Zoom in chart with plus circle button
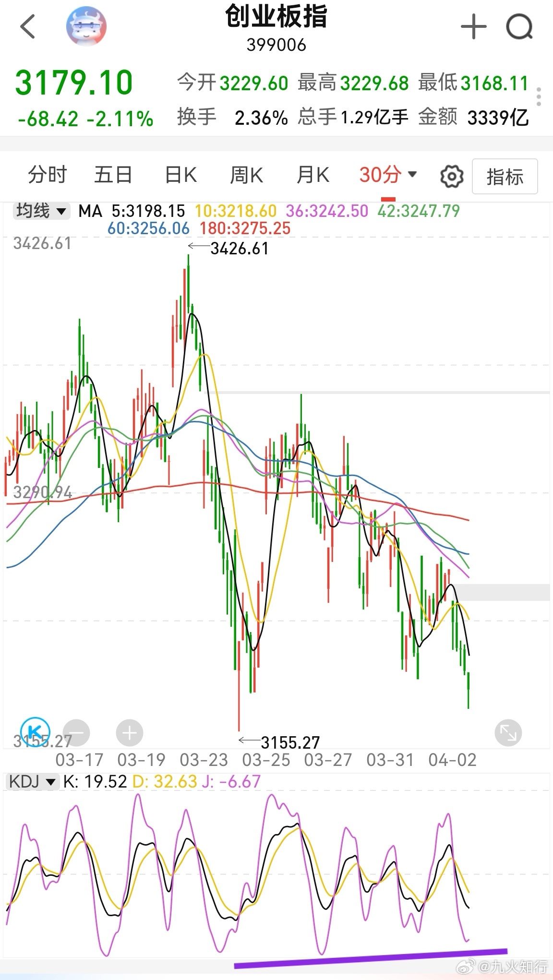 (130, 733)
